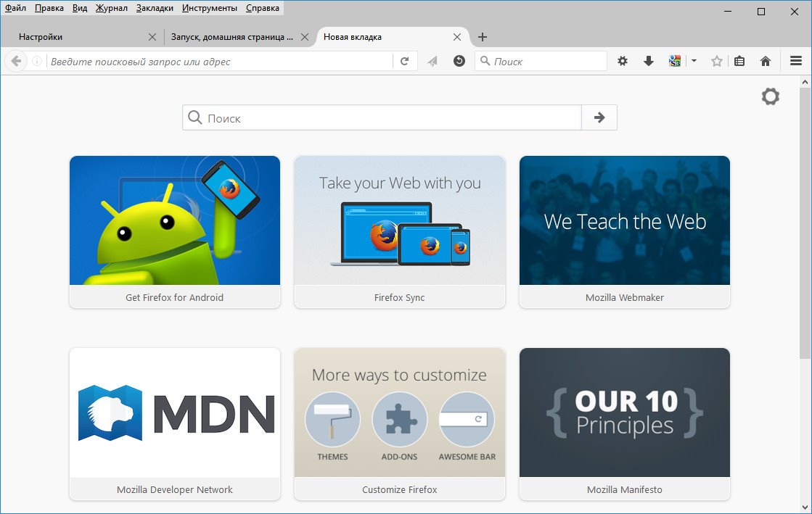Reload the page with the refresh icon

pyautogui.click(x=405, y=61)
